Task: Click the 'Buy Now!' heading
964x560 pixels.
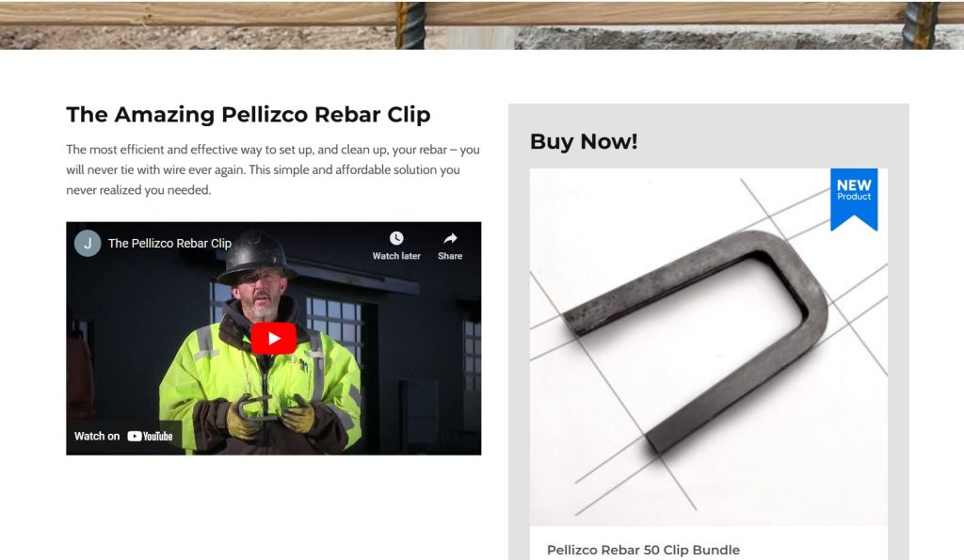Action: (x=584, y=141)
